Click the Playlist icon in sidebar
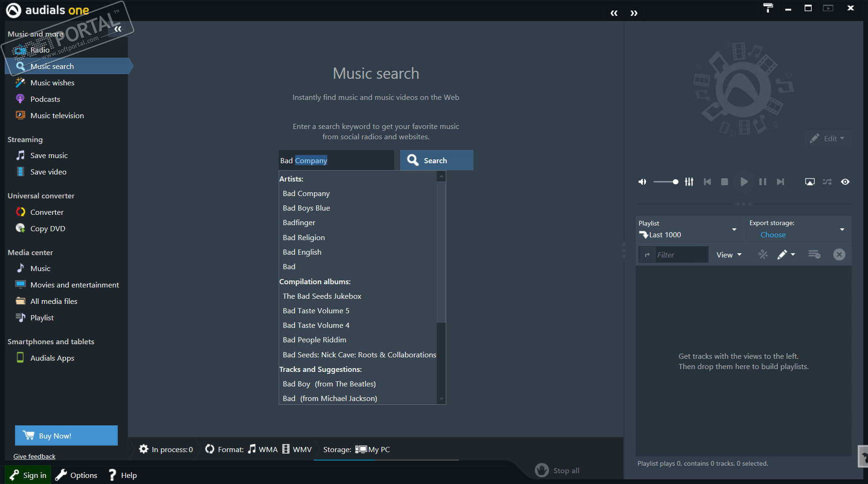 pos(20,318)
